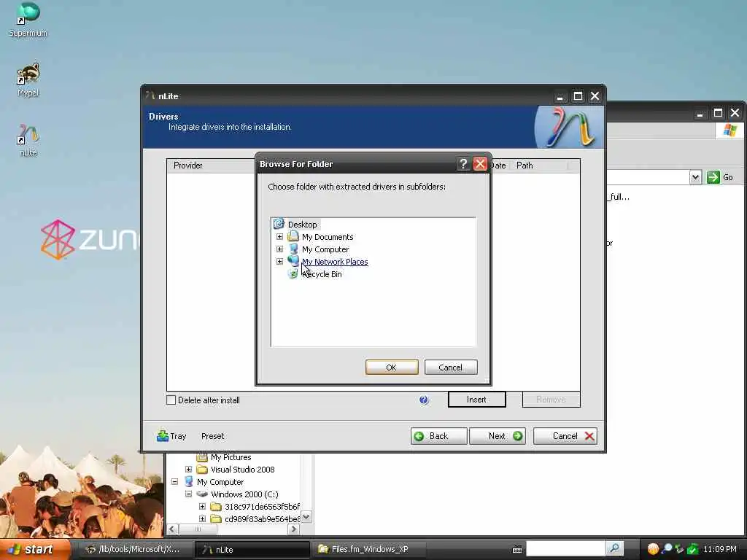The width and height of the screenshot is (747, 560).
Task: Go Back in nLite wizard
Action: [x=438, y=436]
